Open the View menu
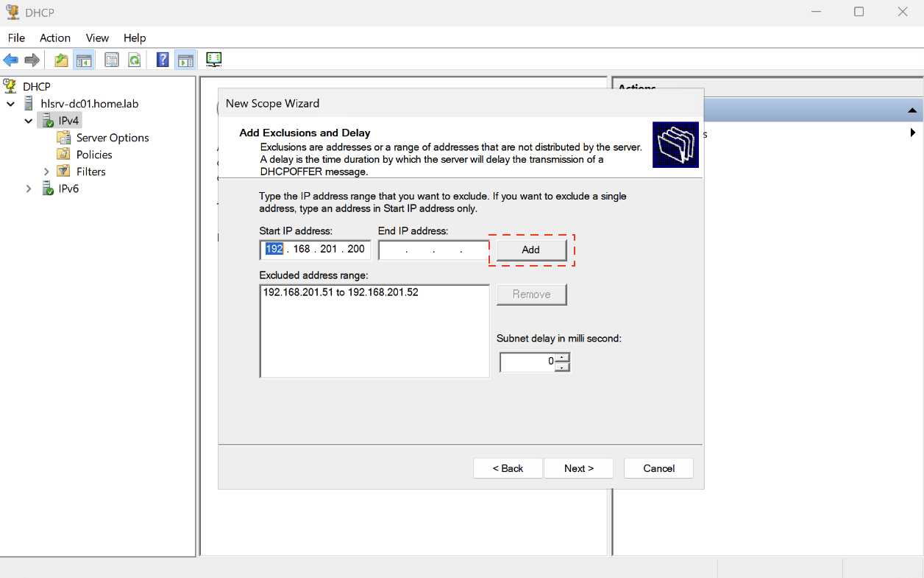The image size is (924, 578). coord(97,38)
